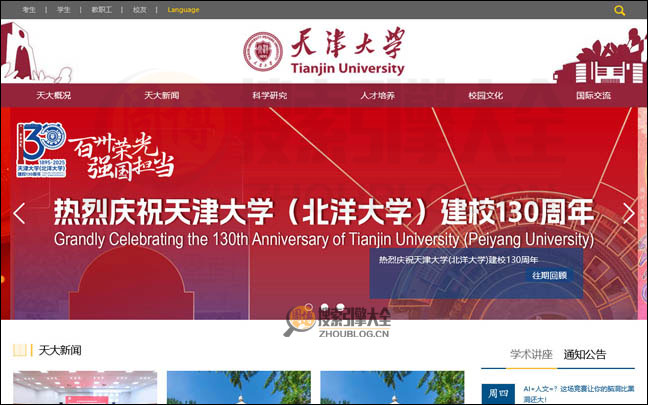Go to previous banner slide arrow
648x405 pixels.
(x=18, y=212)
